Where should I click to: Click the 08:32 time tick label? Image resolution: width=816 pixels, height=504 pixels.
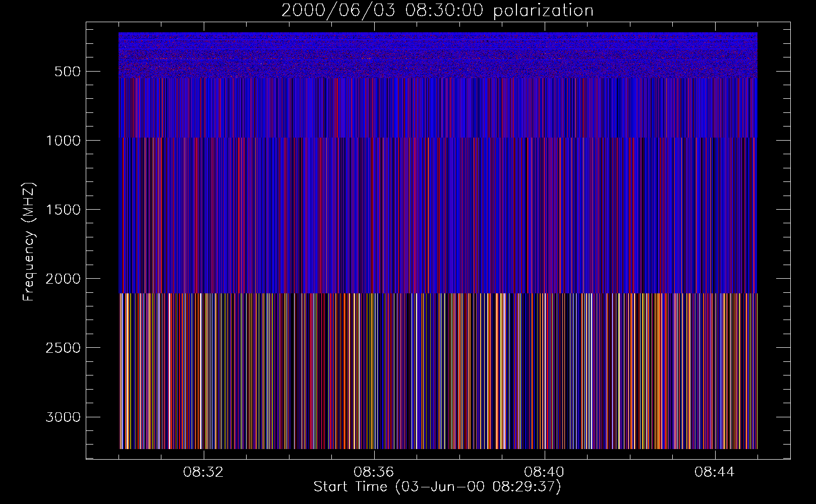[x=203, y=472]
